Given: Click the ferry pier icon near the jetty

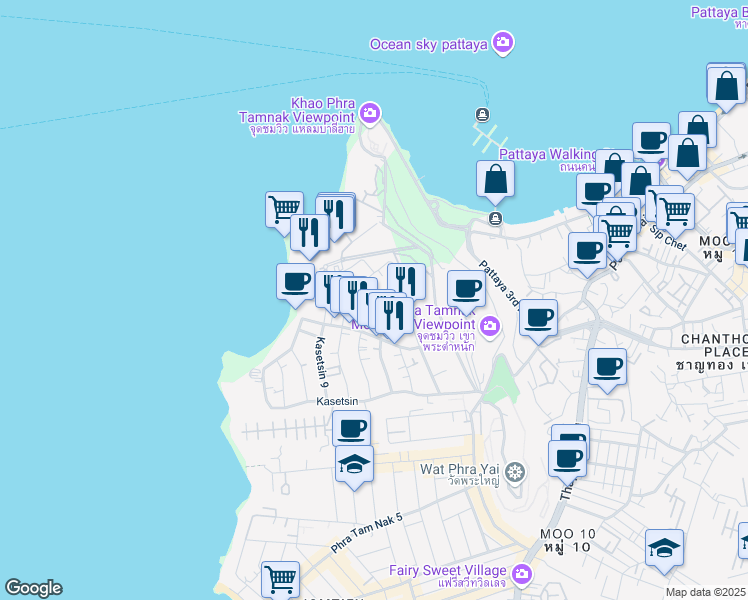Looking at the screenshot, I should [482, 115].
